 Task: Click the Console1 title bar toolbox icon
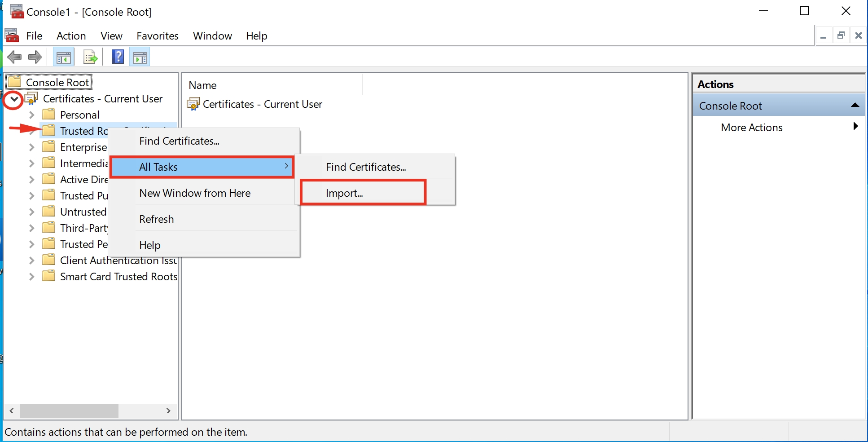click(x=17, y=11)
